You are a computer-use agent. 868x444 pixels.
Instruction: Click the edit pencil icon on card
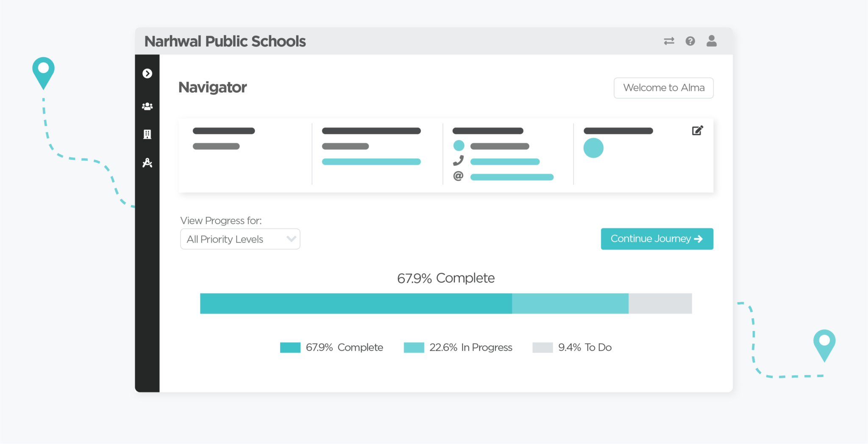pos(697,130)
